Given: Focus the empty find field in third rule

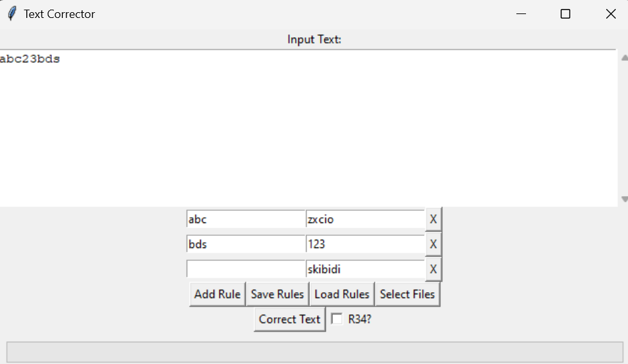Looking at the screenshot, I should click(x=246, y=269).
